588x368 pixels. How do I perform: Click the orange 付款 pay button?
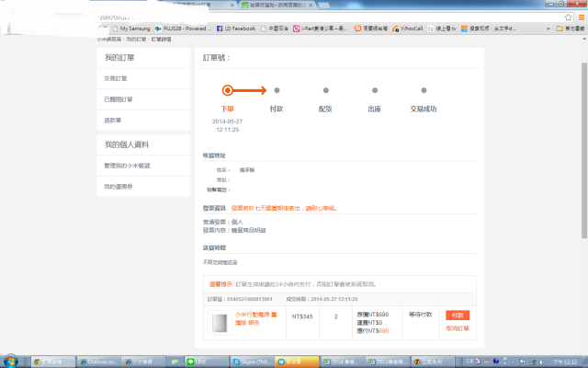tap(458, 315)
